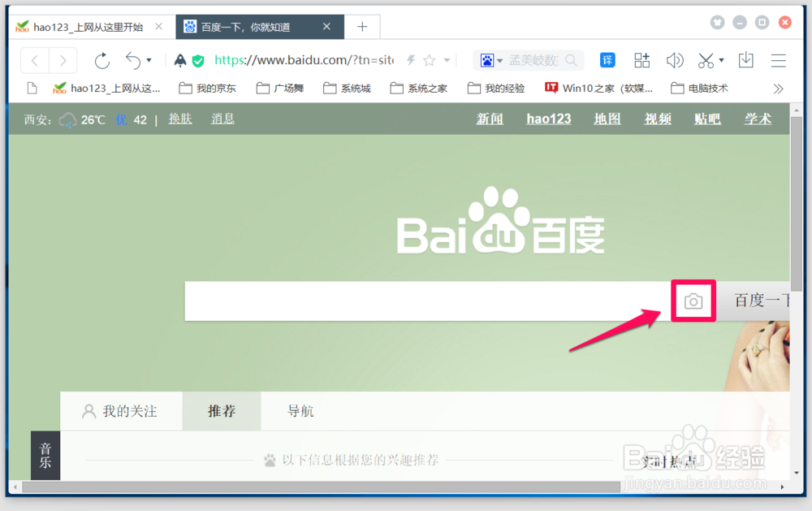Click the magnifier in browser search box
Screen dimensions: 812x511
tap(571, 61)
